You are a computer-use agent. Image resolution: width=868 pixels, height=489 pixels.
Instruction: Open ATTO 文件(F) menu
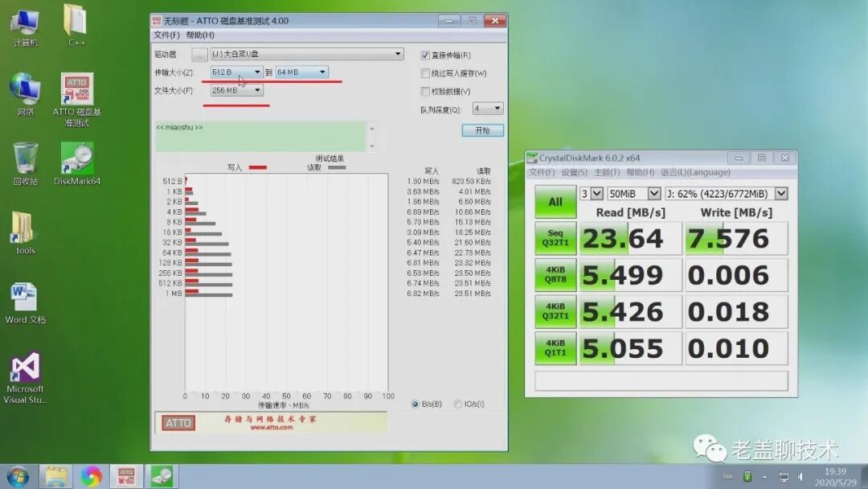(166, 35)
